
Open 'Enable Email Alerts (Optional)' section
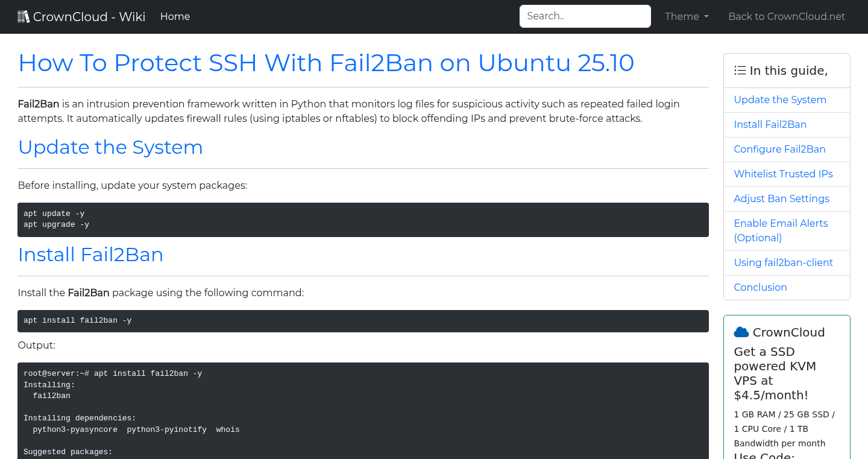[x=781, y=230]
